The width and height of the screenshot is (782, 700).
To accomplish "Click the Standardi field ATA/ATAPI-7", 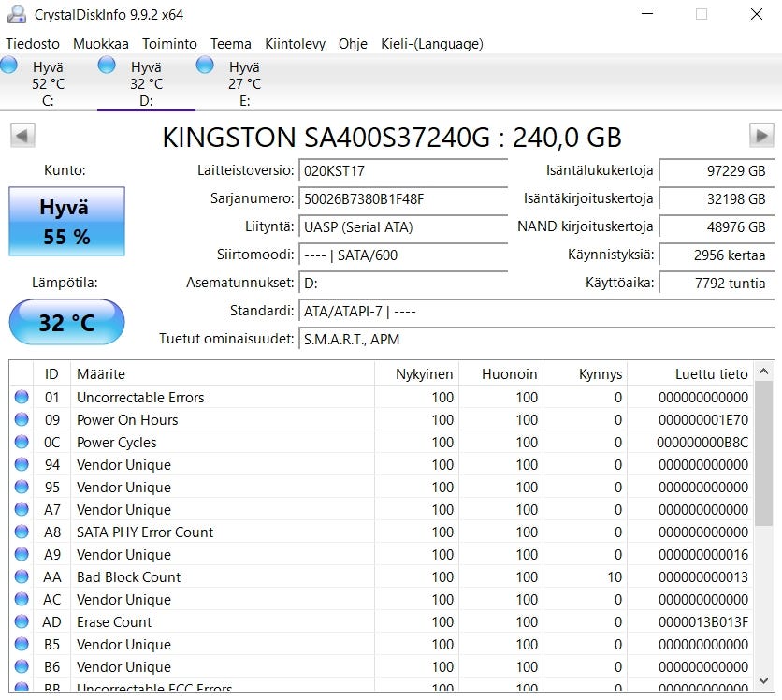I will 536,312.
